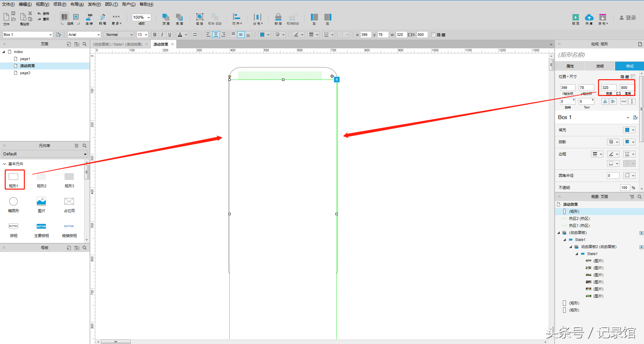The height and width of the screenshot is (344, 644).
Task: Switch to the Properties (属性) tab
Action: click(x=570, y=66)
